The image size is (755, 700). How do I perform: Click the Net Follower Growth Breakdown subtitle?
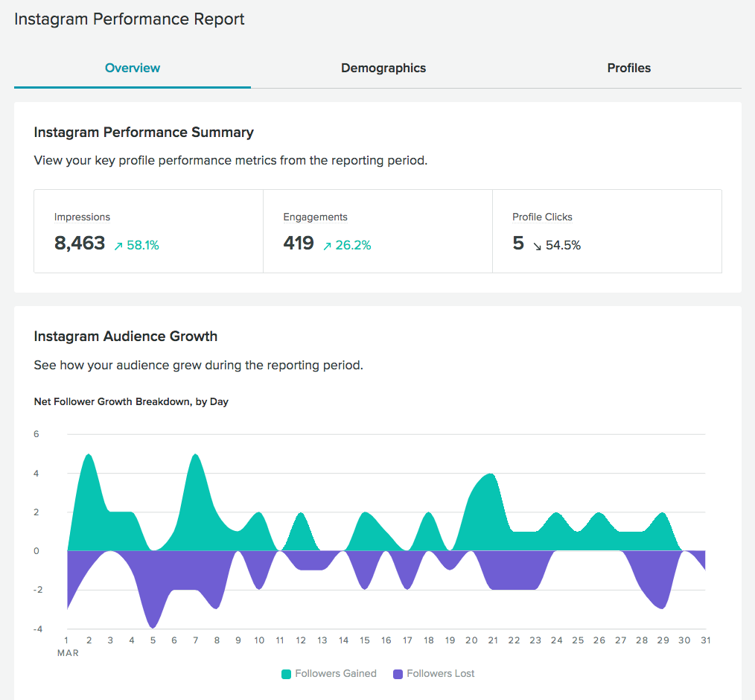(x=131, y=401)
